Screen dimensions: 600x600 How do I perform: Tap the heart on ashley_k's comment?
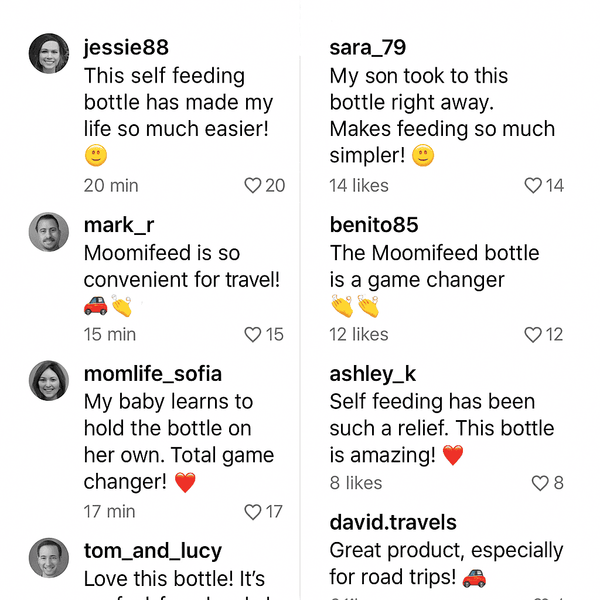coord(540,483)
